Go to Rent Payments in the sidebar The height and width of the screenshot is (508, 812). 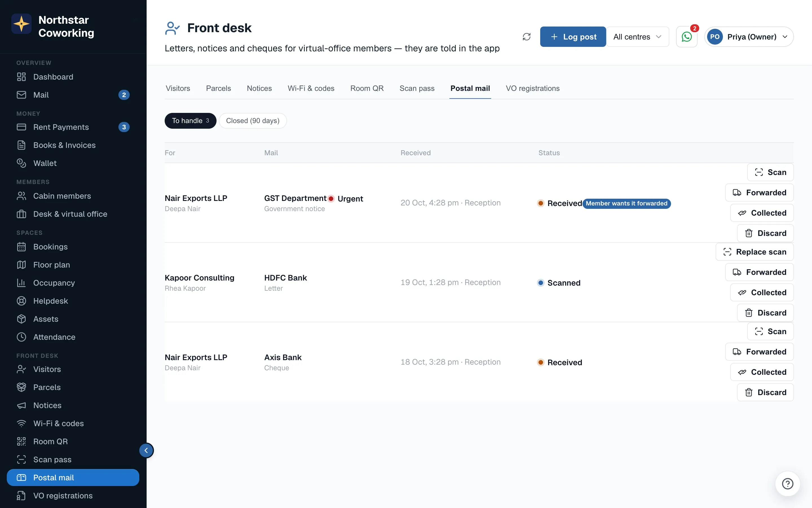(73, 127)
